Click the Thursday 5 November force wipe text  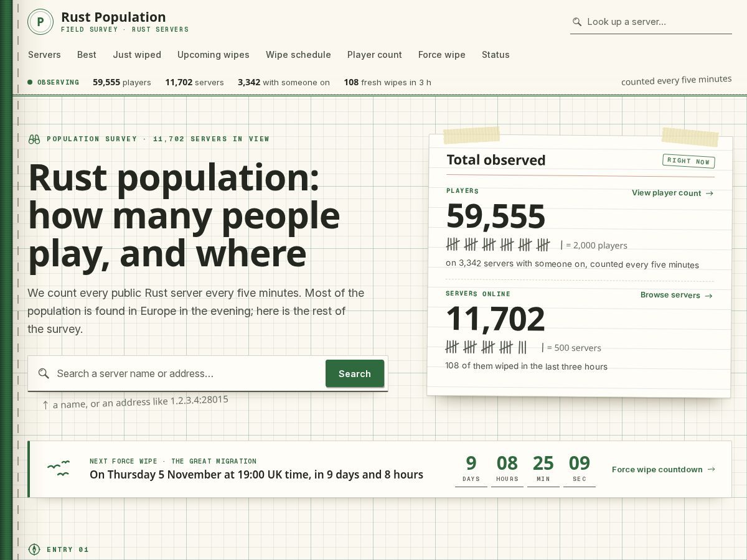(x=256, y=475)
